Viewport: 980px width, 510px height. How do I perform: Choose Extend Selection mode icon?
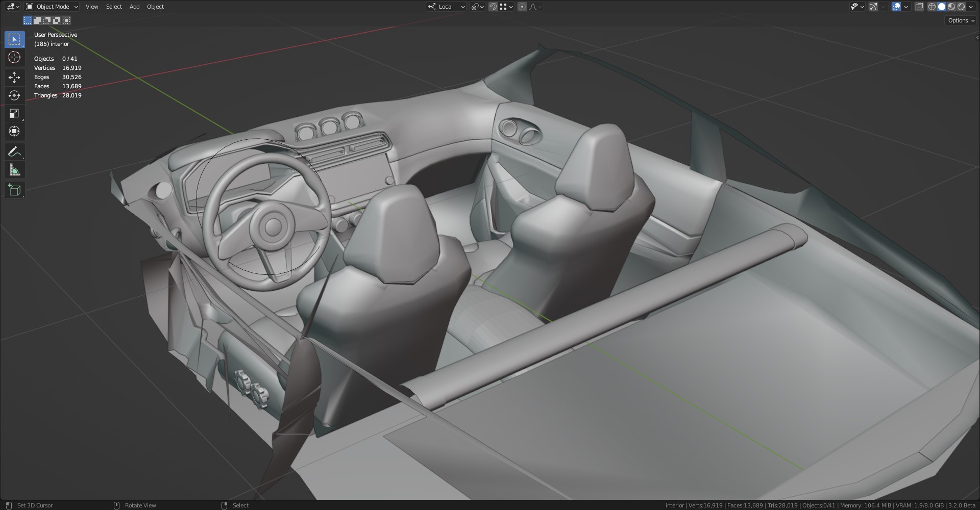click(x=37, y=20)
